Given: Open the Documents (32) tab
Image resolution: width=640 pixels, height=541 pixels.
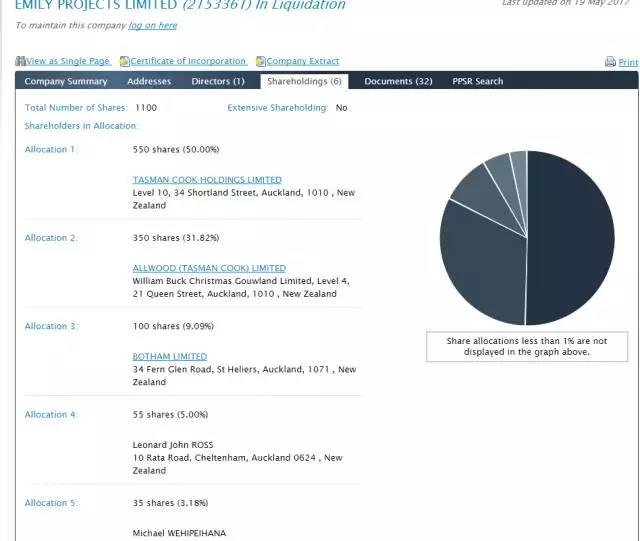Looking at the screenshot, I should [x=398, y=81].
